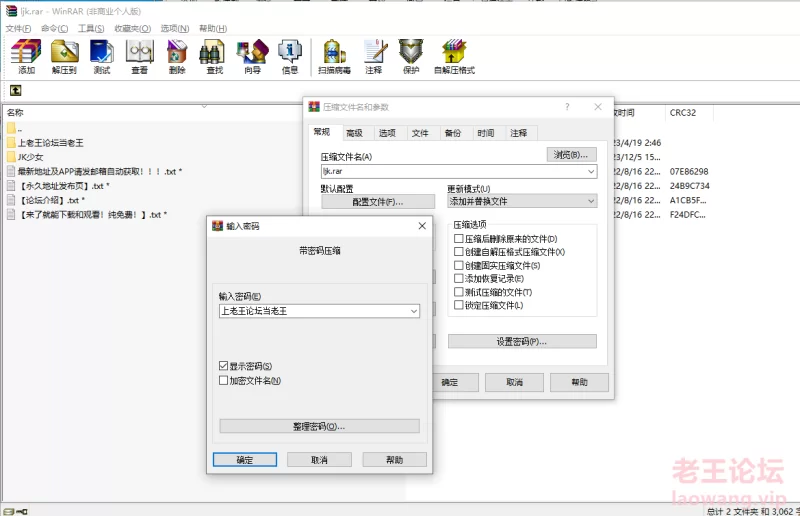This screenshot has width=800, height=516.
Task: Click the 查看 (View) toolbar icon
Action: click(x=139, y=57)
